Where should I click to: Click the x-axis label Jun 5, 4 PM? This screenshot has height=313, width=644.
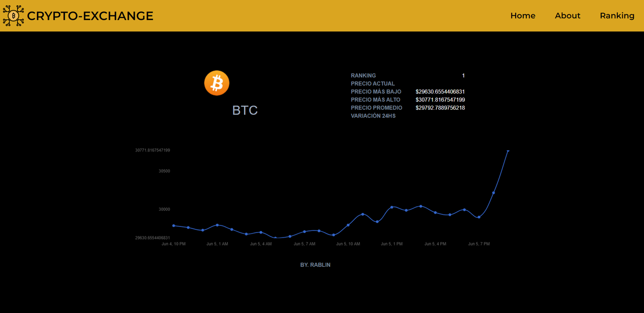(435, 244)
